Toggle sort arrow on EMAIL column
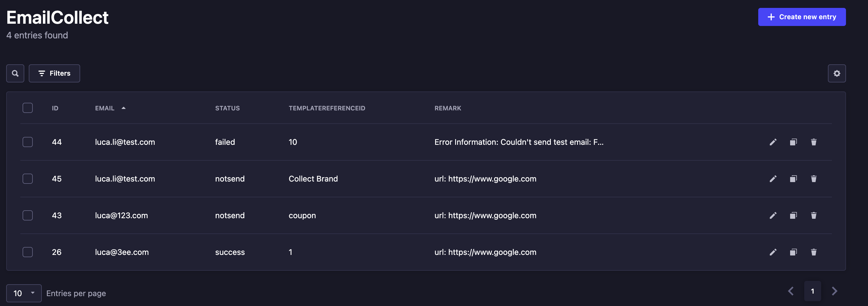The width and height of the screenshot is (868, 306). 123,108
